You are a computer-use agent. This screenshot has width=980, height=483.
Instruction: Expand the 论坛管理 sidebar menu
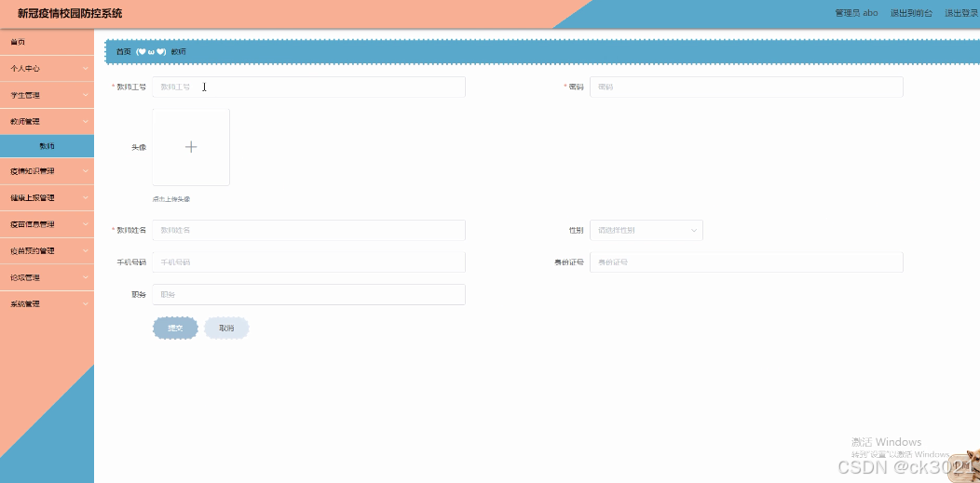(x=47, y=277)
